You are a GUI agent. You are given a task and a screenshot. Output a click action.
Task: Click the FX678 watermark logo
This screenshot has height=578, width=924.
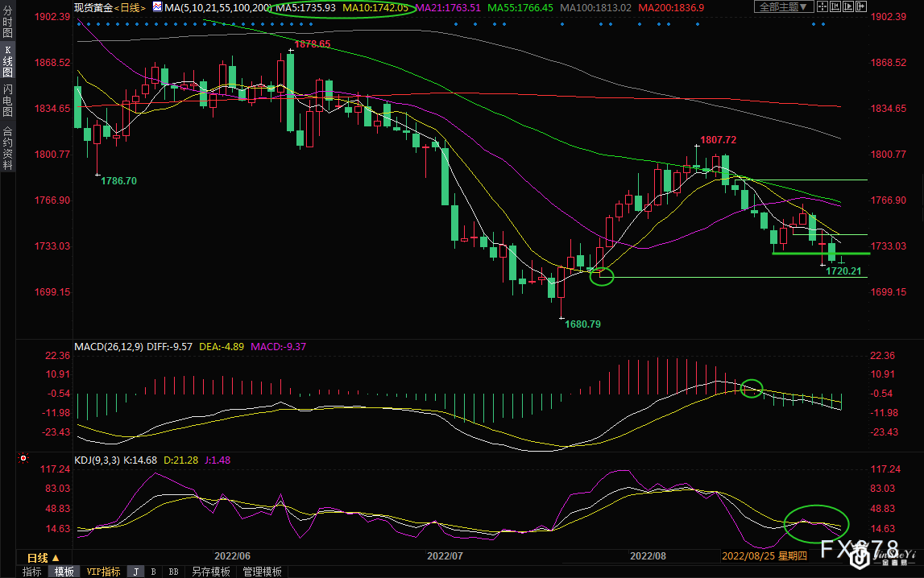pos(868,551)
